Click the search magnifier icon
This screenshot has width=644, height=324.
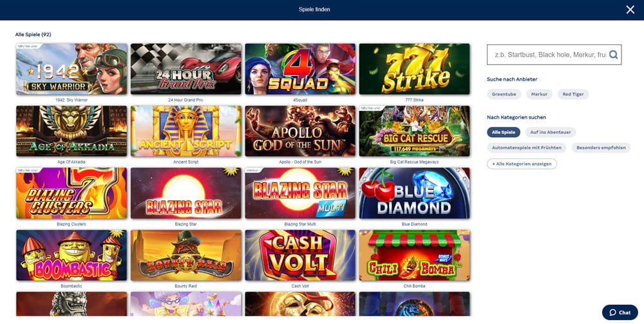pyautogui.click(x=613, y=55)
